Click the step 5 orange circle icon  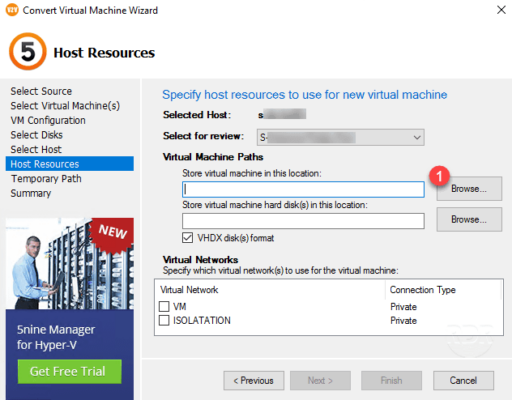coord(28,51)
